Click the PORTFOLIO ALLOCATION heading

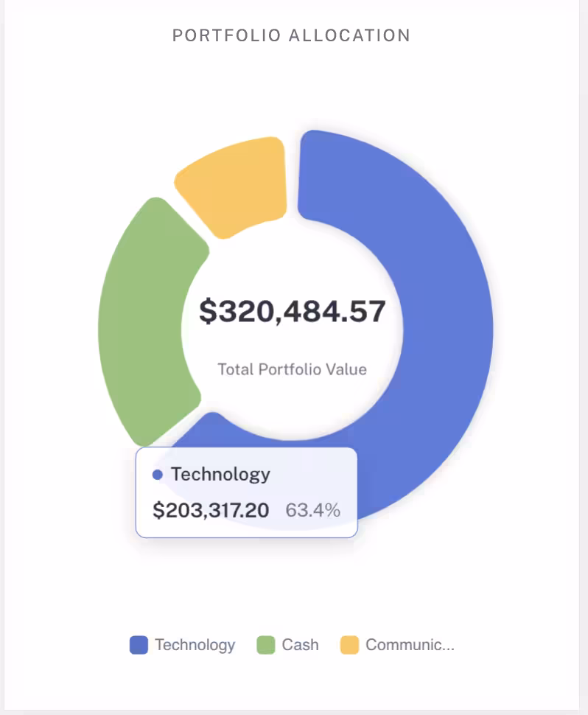(291, 35)
